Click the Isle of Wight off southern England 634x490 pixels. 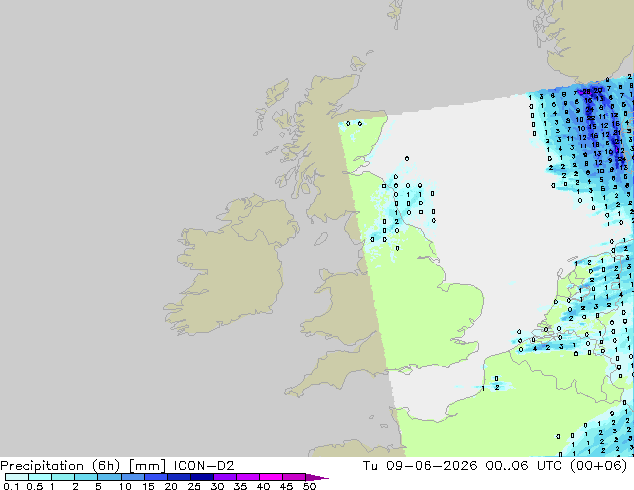[x=406, y=370]
